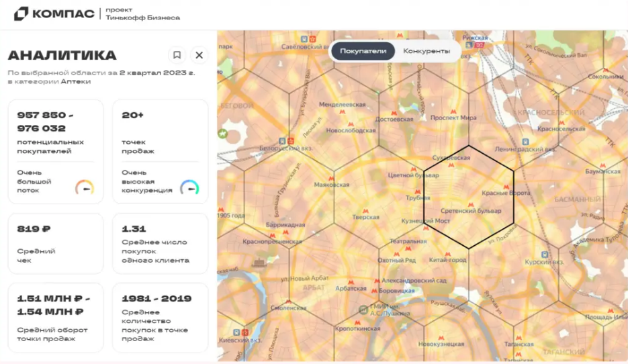Open the потенциальных покупателей card

pyautogui.click(x=56, y=151)
